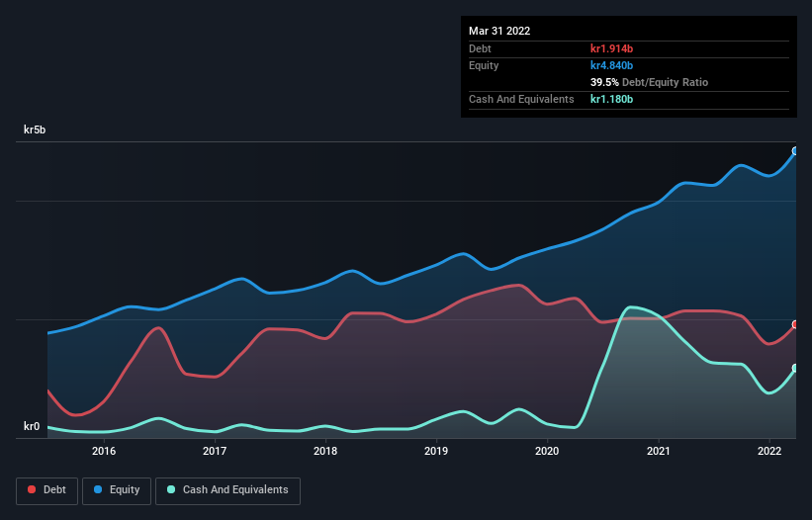Click the 2021 x-axis label
Screen dimensions: 812x520
click(658, 451)
